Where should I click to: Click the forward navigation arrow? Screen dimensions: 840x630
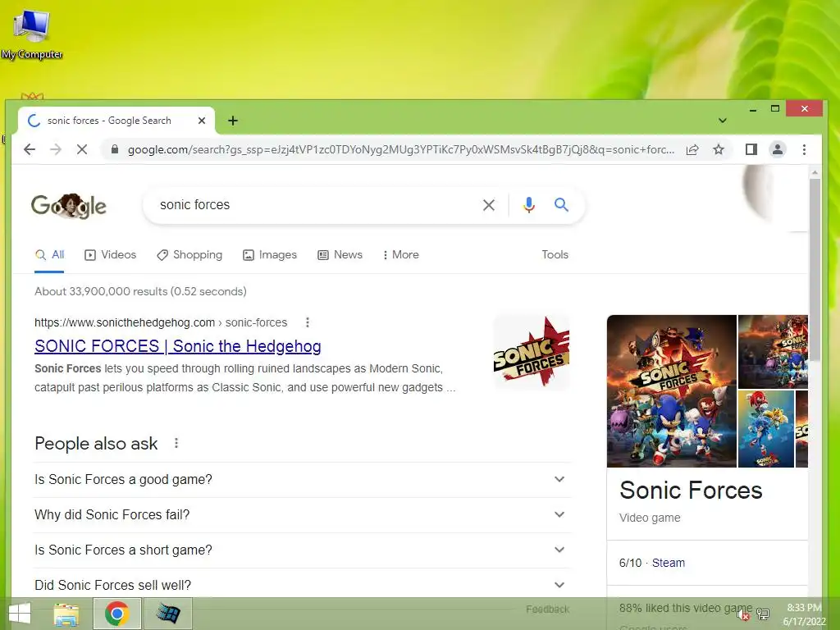coord(56,149)
